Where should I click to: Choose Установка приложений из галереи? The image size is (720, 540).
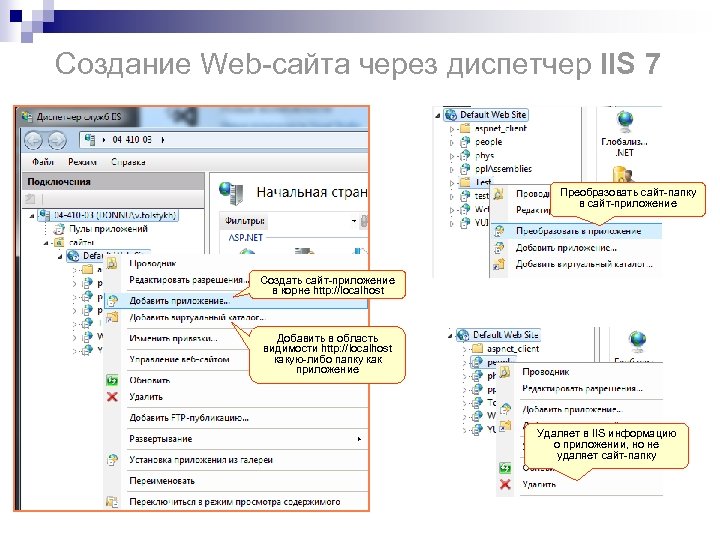tap(201, 460)
